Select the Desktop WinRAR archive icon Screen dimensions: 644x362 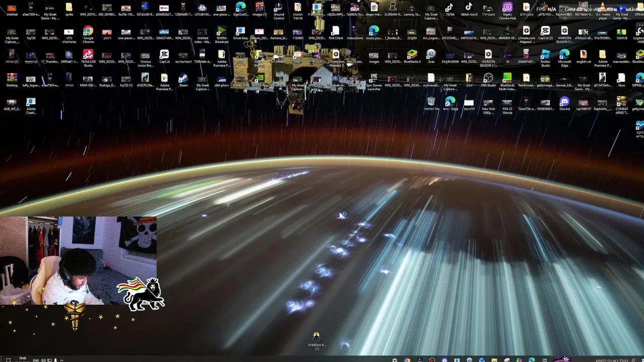point(12,80)
